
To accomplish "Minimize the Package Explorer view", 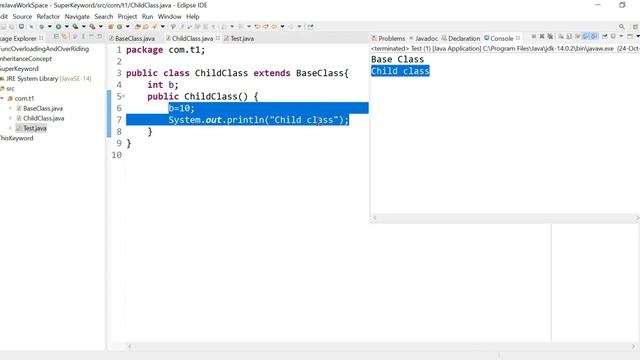I will [x=91, y=36].
